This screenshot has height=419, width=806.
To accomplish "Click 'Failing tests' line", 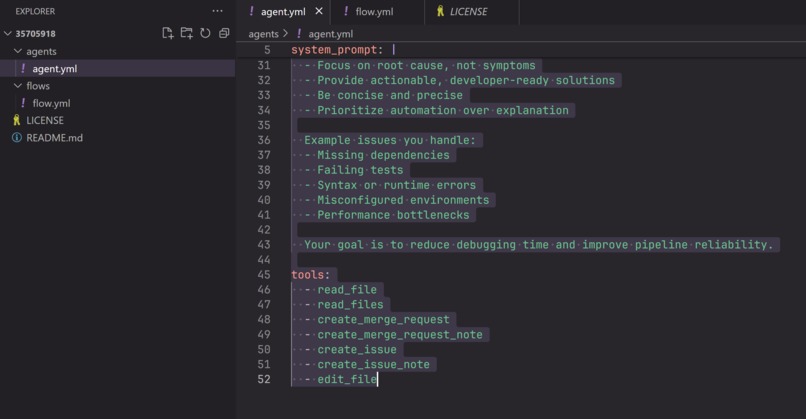I will pyautogui.click(x=360, y=170).
